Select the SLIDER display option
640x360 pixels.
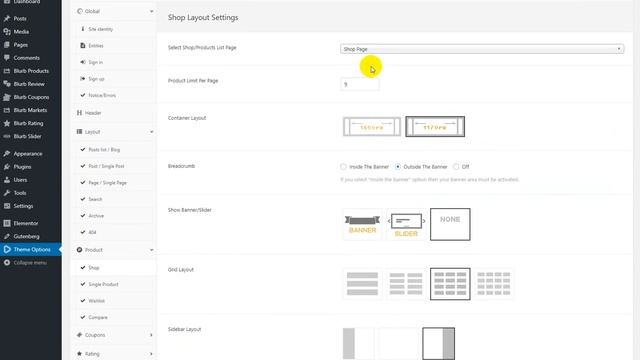[406, 224]
